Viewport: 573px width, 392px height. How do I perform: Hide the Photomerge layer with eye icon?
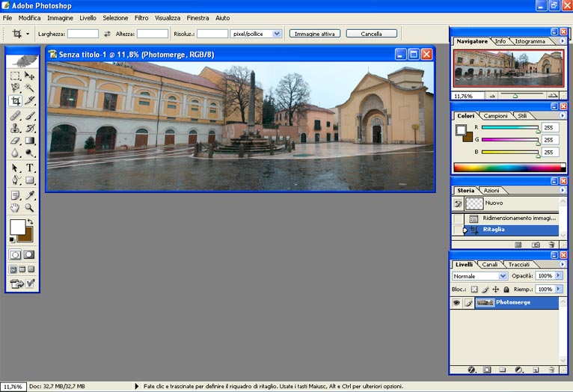pyautogui.click(x=456, y=303)
